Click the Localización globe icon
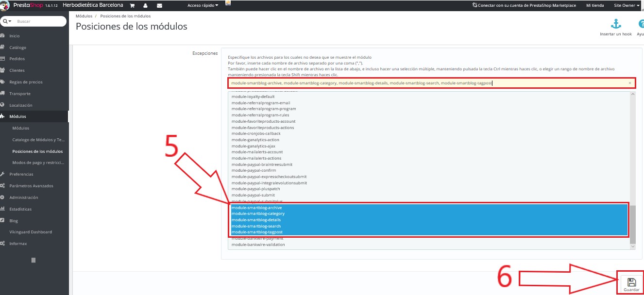The height and width of the screenshot is (295, 644). coord(3,105)
